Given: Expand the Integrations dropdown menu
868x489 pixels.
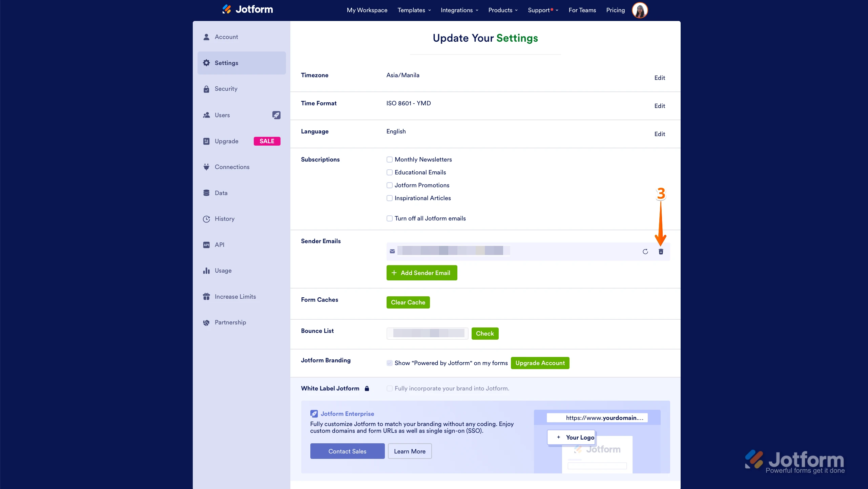Looking at the screenshot, I should (x=459, y=10).
